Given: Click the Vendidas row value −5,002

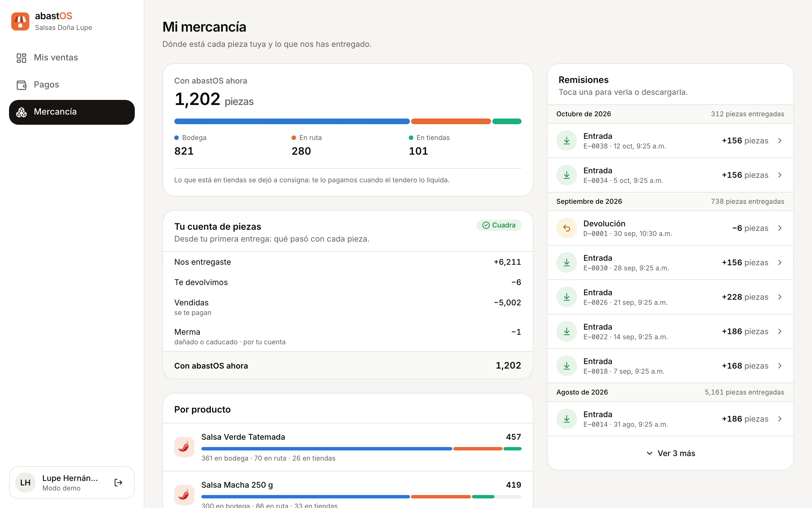Looking at the screenshot, I should tap(507, 303).
